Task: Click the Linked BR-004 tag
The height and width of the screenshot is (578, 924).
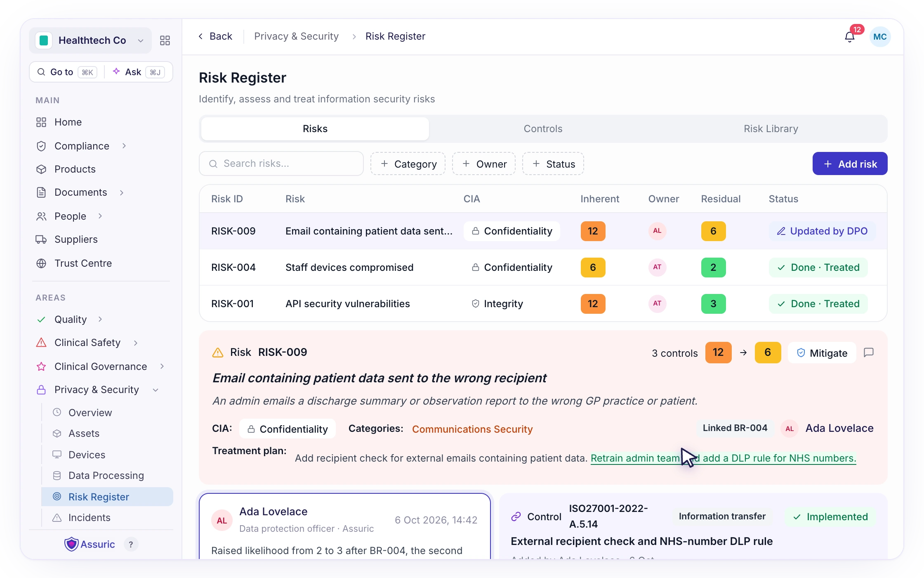Action: tap(735, 428)
